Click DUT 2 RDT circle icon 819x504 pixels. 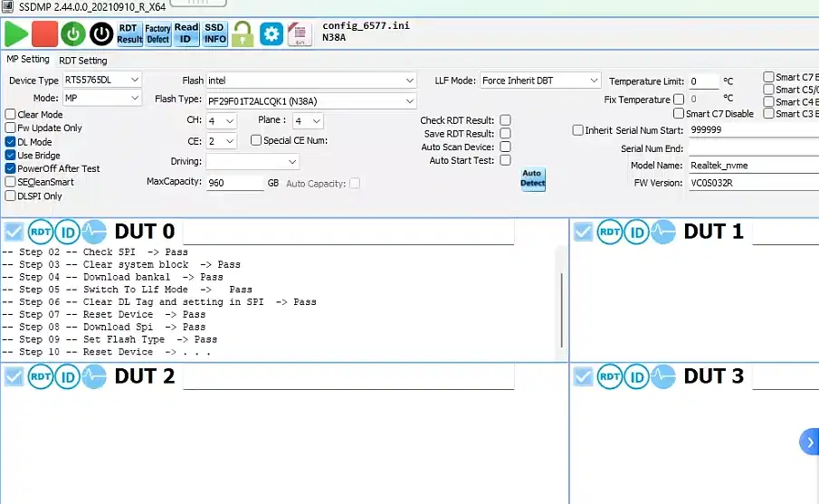point(40,376)
